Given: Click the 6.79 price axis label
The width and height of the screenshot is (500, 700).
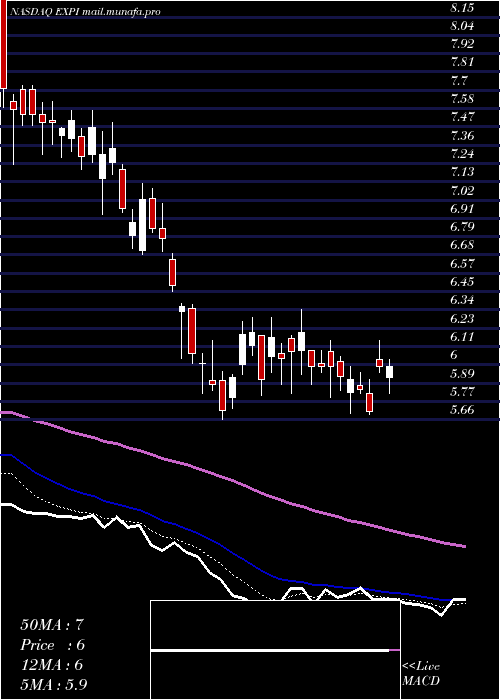Looking at the screenshot, I should [x=462, y=227].
